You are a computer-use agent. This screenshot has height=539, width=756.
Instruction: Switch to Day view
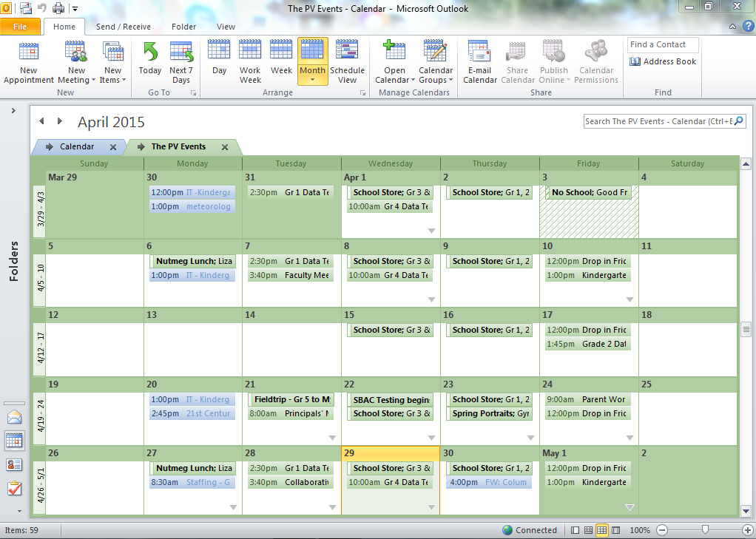(x=220, y=59)
